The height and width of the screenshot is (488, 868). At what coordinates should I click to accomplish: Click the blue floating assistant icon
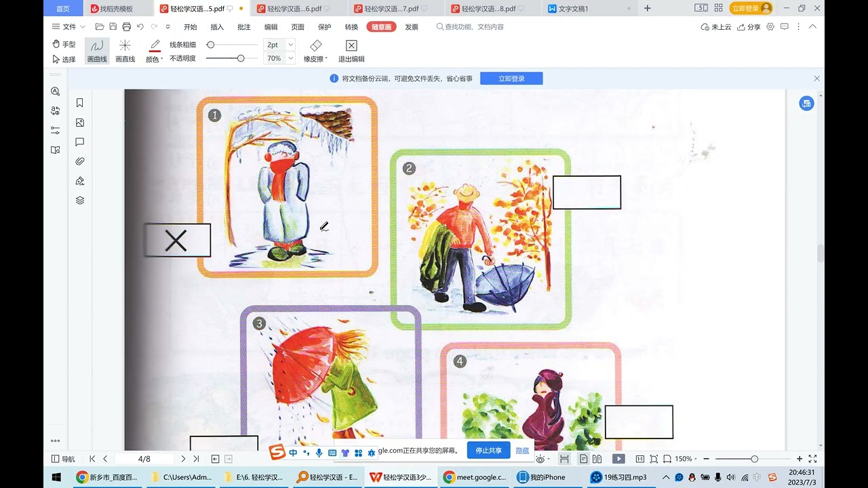(806, 103)
